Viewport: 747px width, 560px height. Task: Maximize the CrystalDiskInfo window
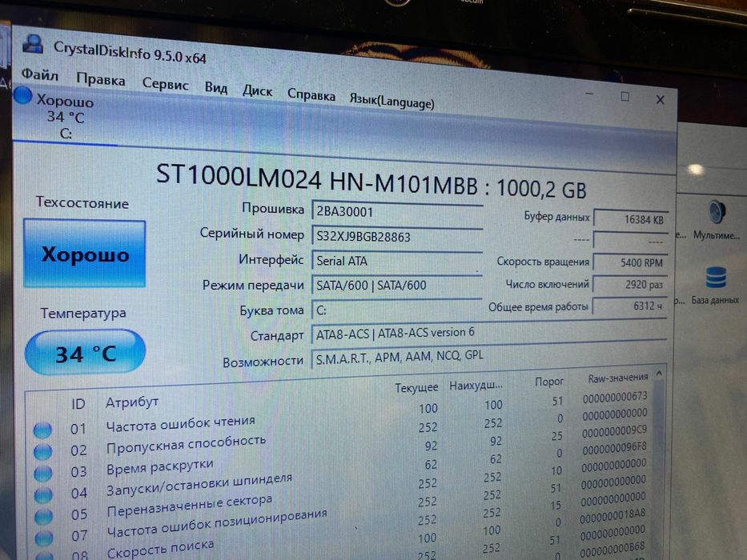(x=625, y=97)
